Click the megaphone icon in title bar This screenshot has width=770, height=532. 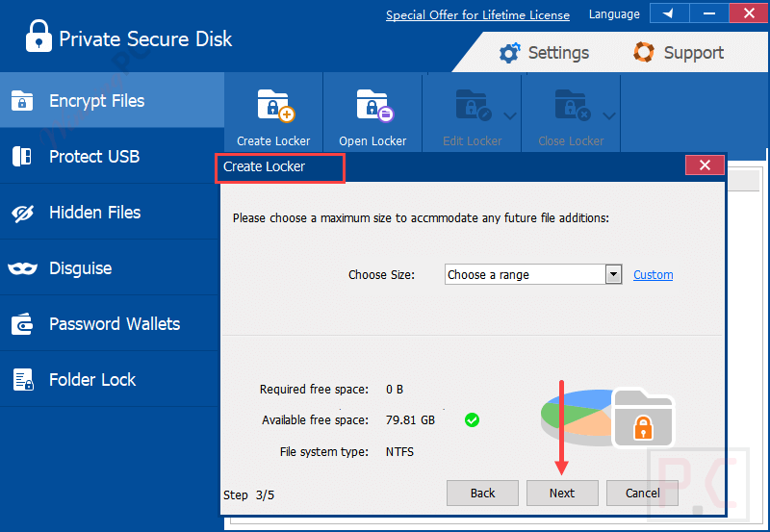669,13
